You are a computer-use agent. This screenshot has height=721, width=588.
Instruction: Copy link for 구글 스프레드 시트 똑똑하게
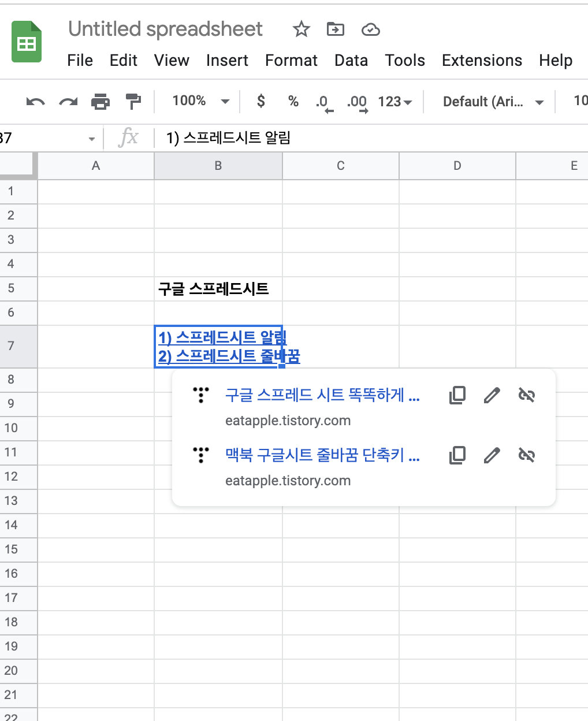coord(457,395)
